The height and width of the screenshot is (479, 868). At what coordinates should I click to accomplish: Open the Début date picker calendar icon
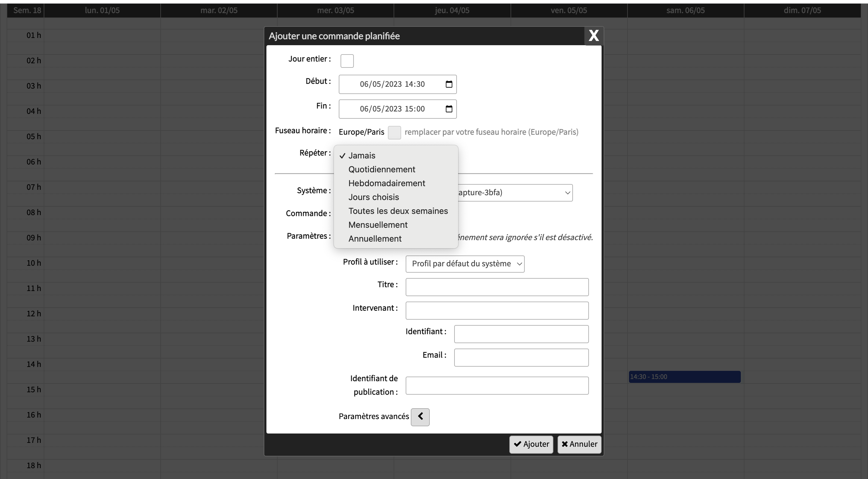coord(448,84)
